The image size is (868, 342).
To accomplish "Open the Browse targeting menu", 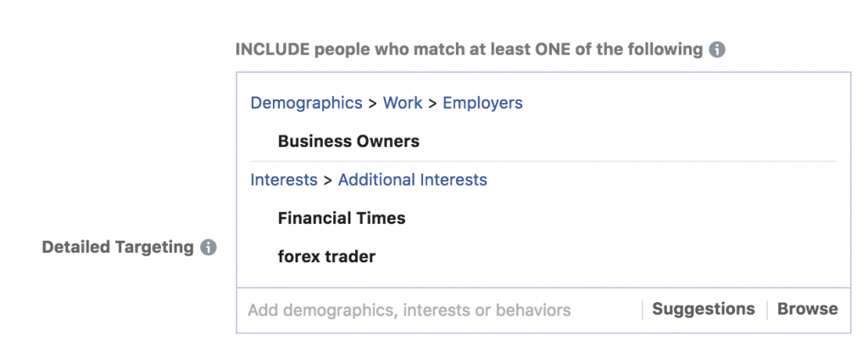I will (808, 309).
